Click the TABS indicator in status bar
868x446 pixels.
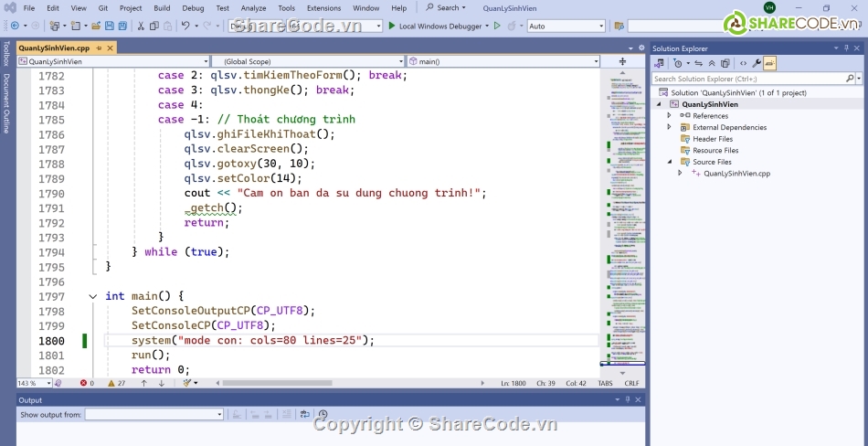coord(605,383)
